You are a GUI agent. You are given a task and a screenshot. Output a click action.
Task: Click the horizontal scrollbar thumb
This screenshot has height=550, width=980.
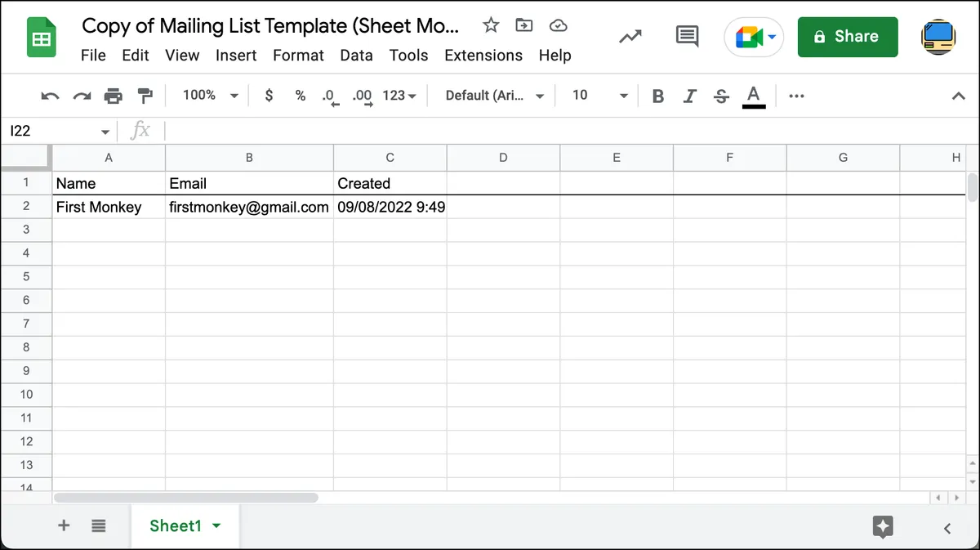[185, 497]
